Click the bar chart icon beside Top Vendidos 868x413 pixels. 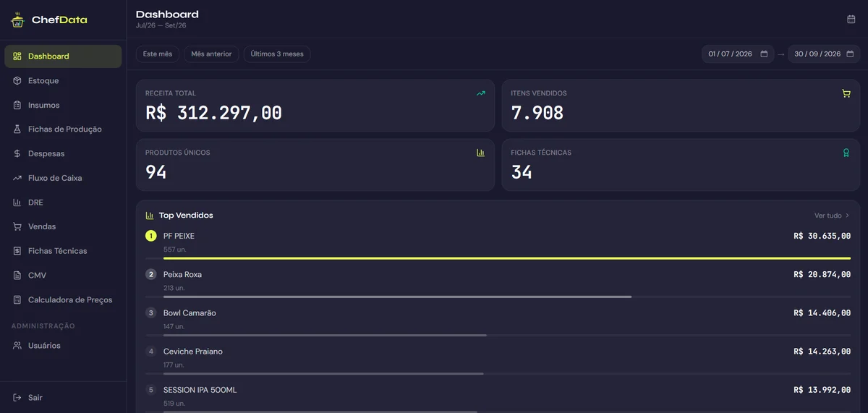point(150,216)
